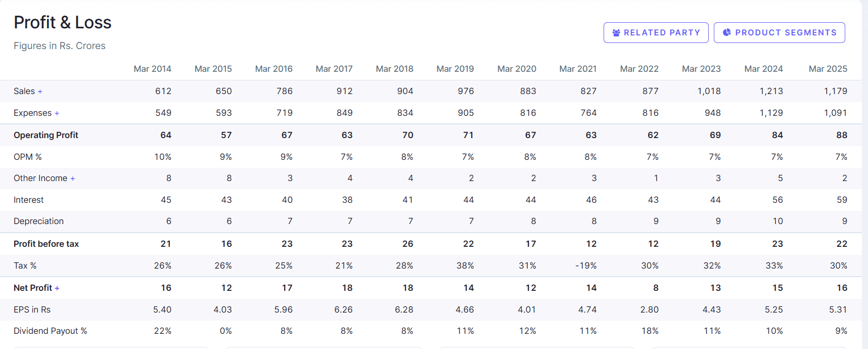868x349 pixels.
Task: Expand the Other Income breakdown
Action: tap(74, 178)
